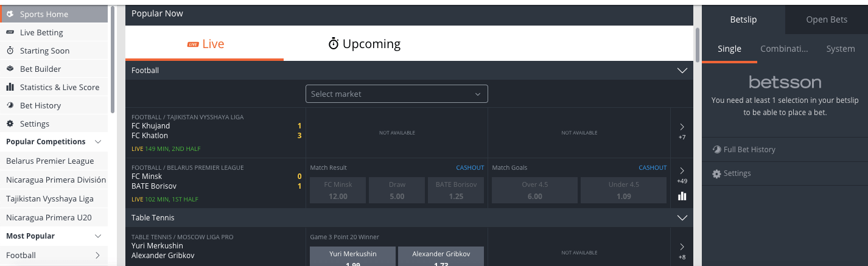Open Bet History menu item
Viewport: 868px width, 266px height.
pos(54,105)
